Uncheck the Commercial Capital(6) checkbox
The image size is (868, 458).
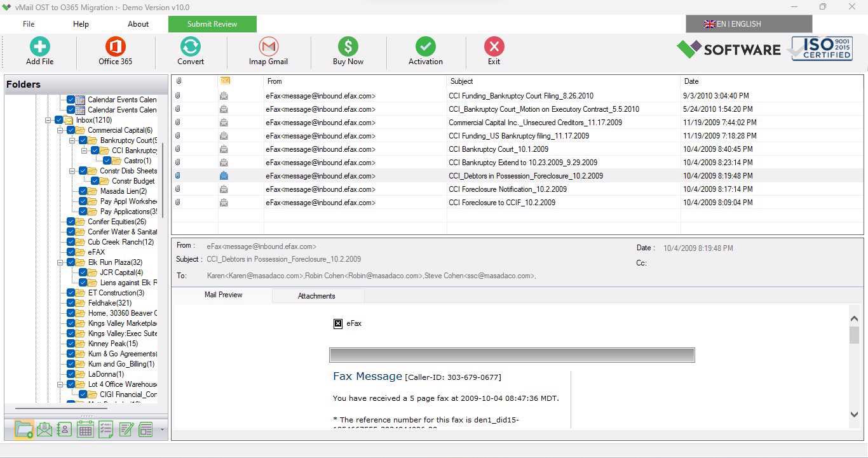[71, 130]
